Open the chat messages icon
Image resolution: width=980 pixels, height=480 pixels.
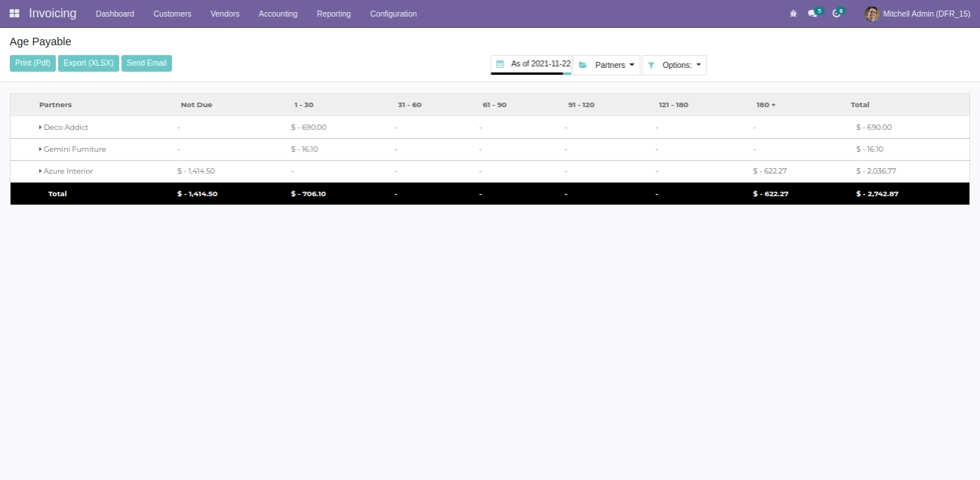[x=812, y=14]
